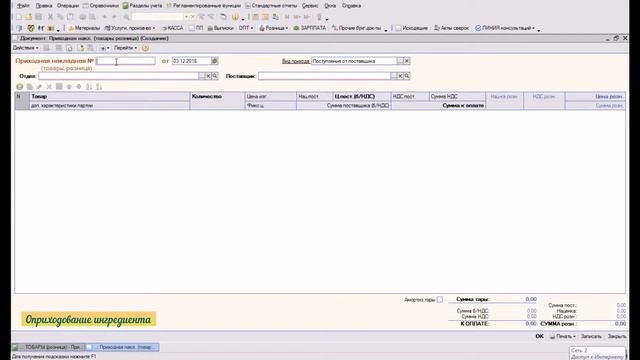Open the Разделы учета menu

click(x=142, y=6)
